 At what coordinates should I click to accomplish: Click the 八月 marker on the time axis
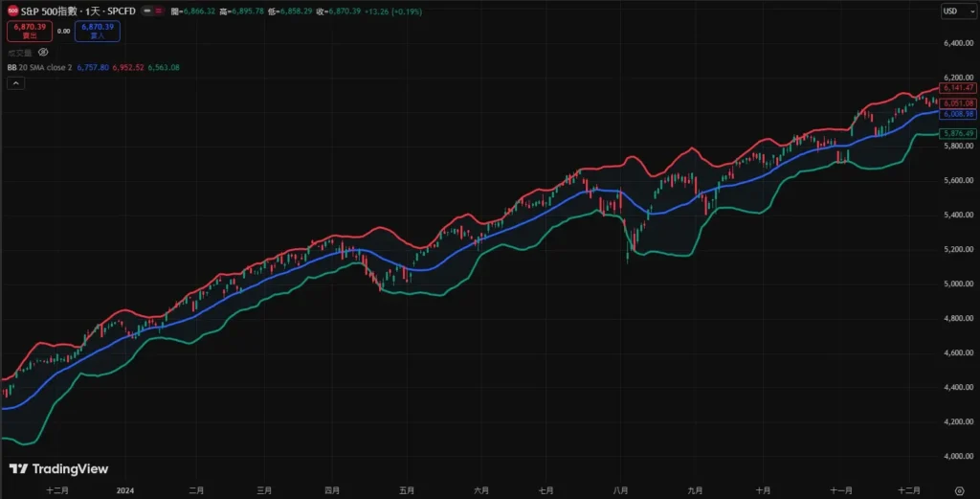point(620,489)
